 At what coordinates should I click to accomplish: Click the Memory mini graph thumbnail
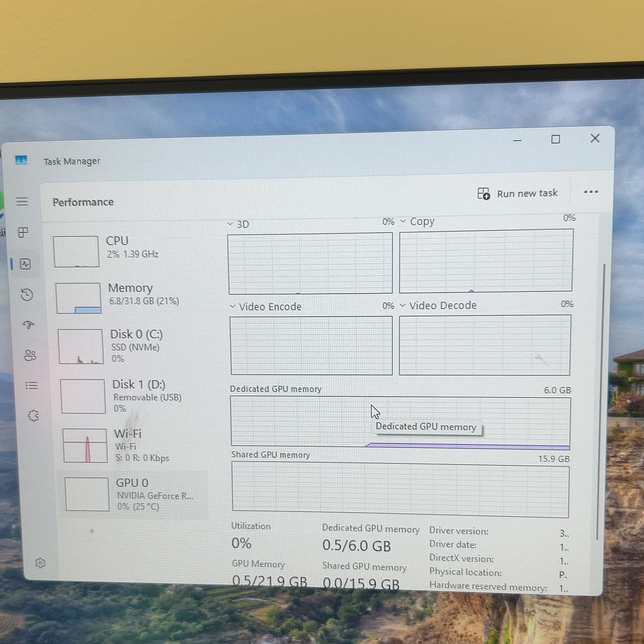[x=78, y=298]
